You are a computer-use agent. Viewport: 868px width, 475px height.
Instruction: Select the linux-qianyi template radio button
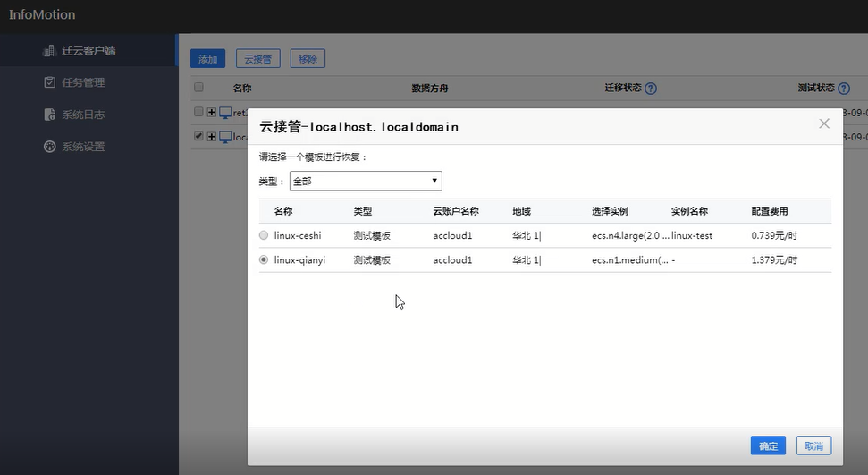point(264,260)
